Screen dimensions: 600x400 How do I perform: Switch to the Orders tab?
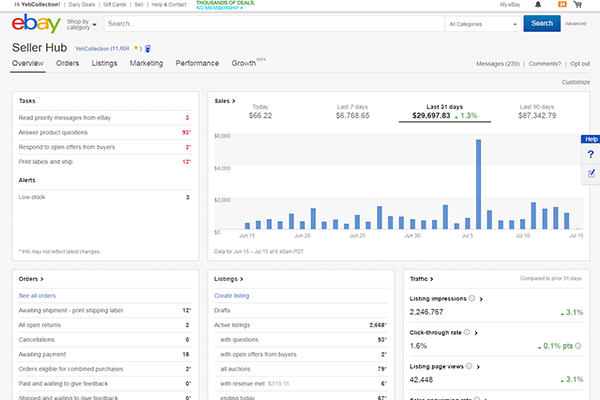[x=67, y=63]
